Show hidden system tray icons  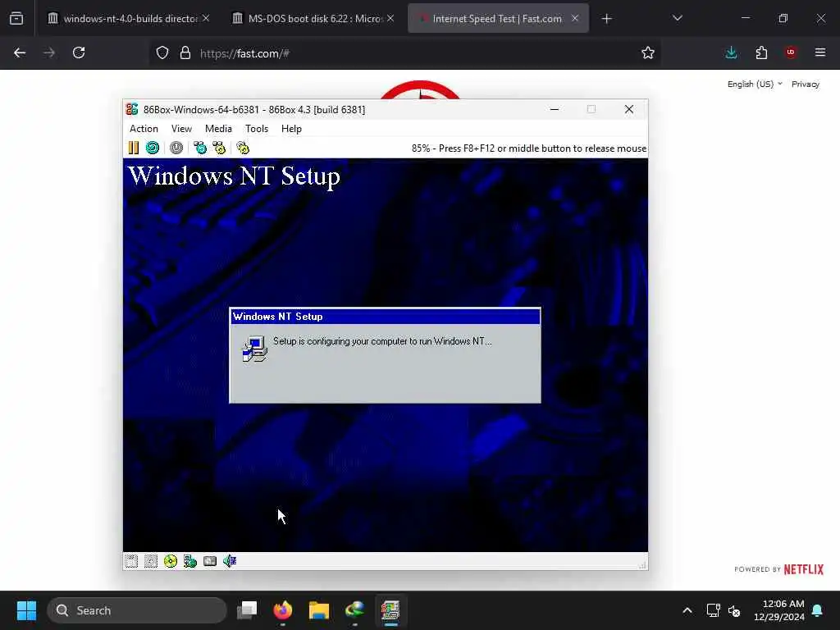(687, 610)
